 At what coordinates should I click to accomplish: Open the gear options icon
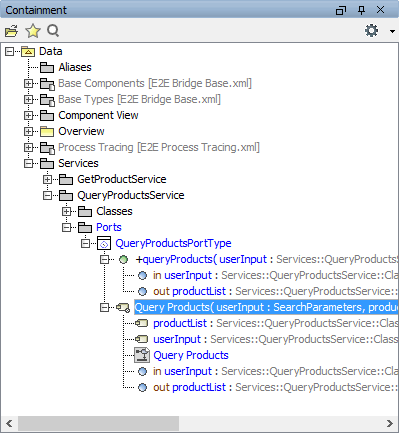[371, 31]
